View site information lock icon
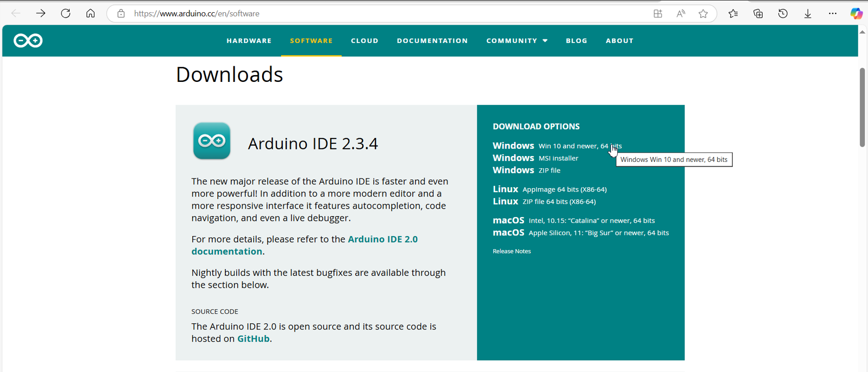The width and height of the screenshot is (868, 372). (x=121, y=14)
